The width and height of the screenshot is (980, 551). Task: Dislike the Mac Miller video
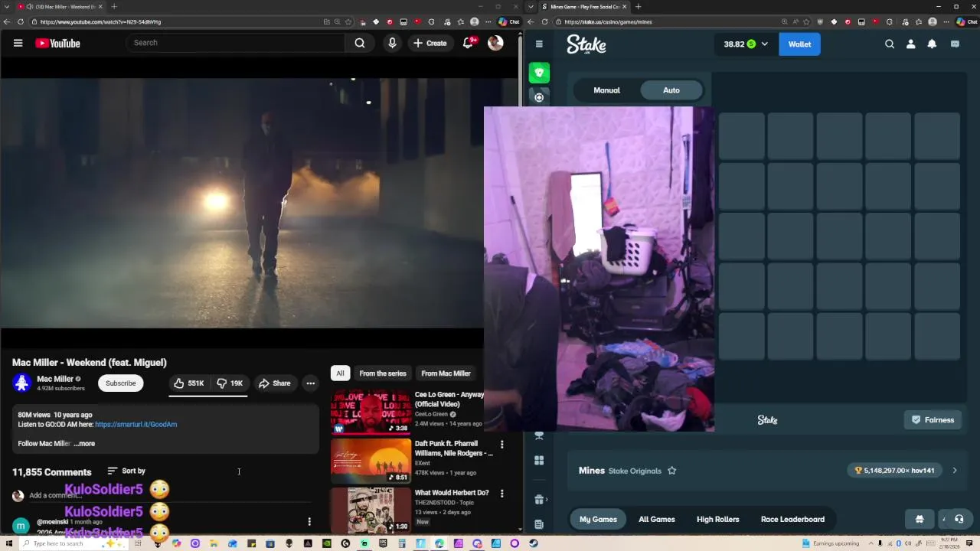230,383
